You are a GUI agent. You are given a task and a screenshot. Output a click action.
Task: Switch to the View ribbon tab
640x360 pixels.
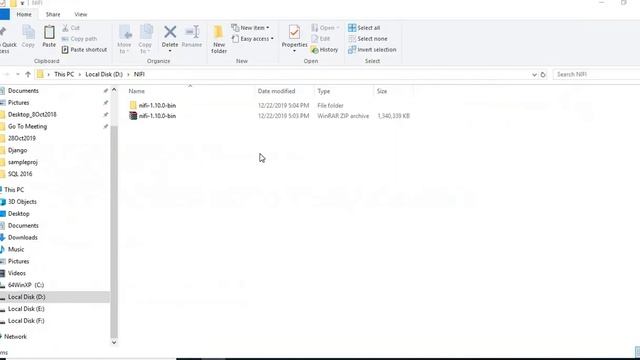tap(81, 14)
